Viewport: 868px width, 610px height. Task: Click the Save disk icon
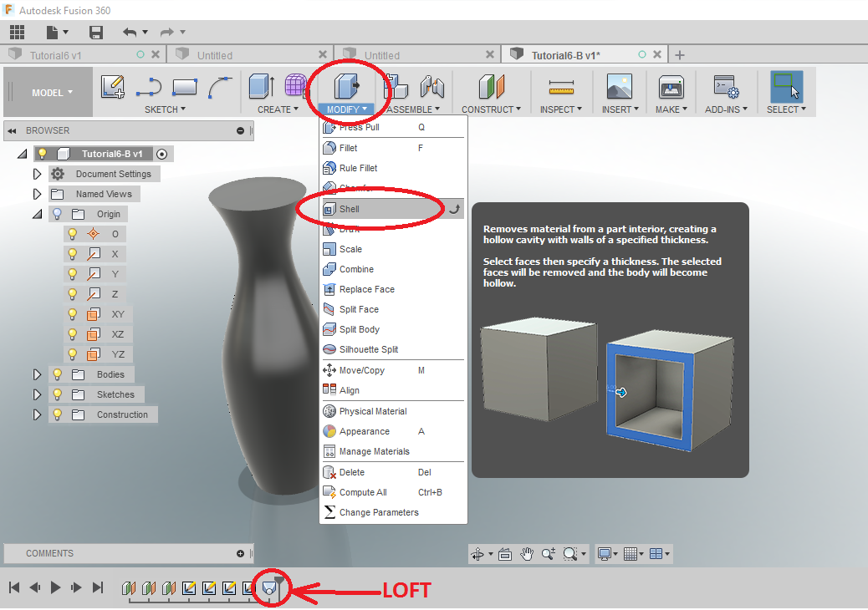96,32
